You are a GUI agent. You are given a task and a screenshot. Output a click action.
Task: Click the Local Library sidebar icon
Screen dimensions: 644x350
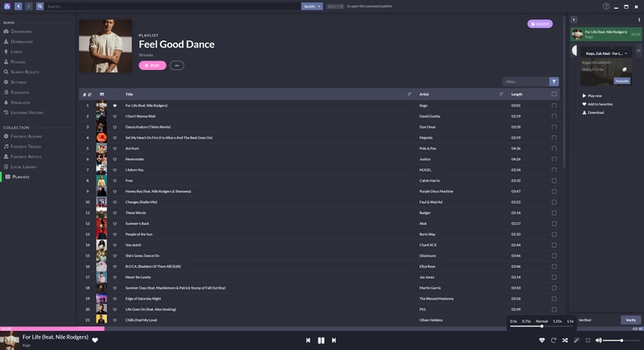pyautogui.click(x=6, y=166)
